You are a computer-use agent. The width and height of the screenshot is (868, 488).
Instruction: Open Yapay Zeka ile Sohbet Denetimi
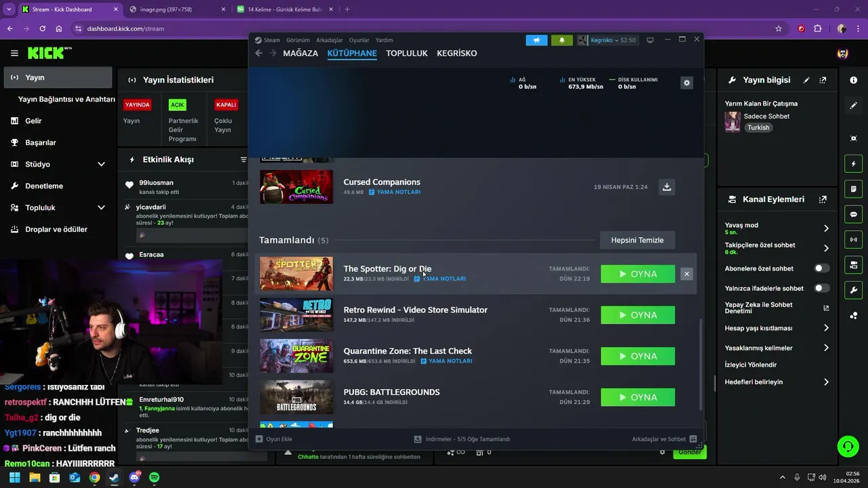(x=777, y=308)
